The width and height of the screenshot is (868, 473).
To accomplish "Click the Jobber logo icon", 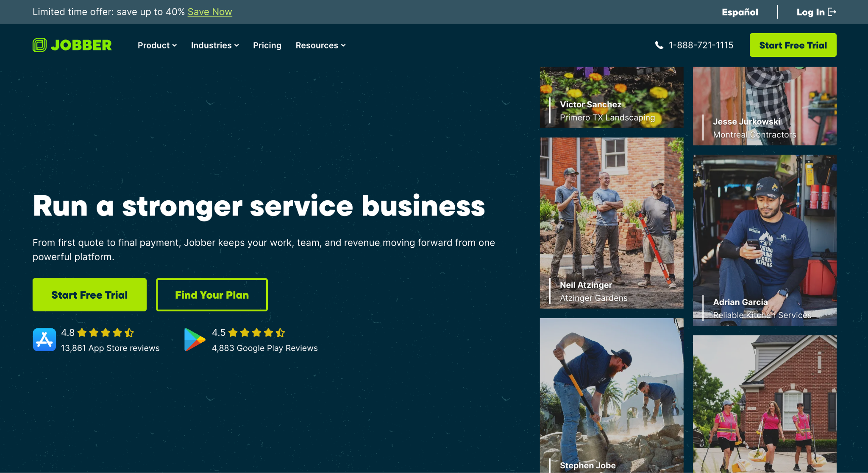I will (x=39, y=45).
